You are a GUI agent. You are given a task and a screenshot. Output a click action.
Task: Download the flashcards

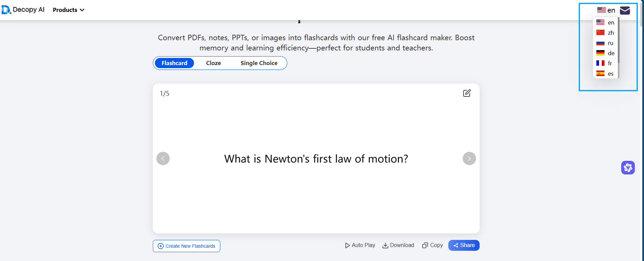(x=398, y=245)
